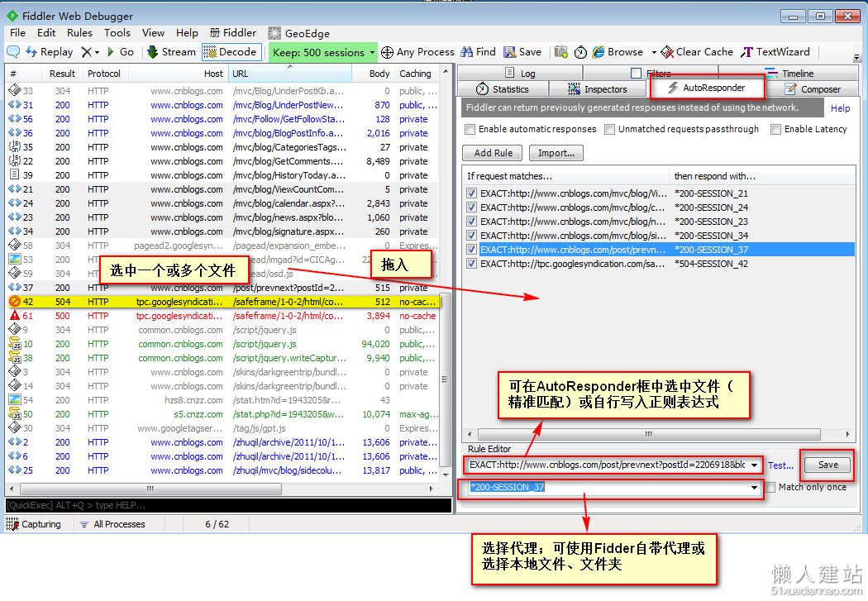Click Clear Cache in toolbar
868x601 pixels.
(x=697, y=52)
